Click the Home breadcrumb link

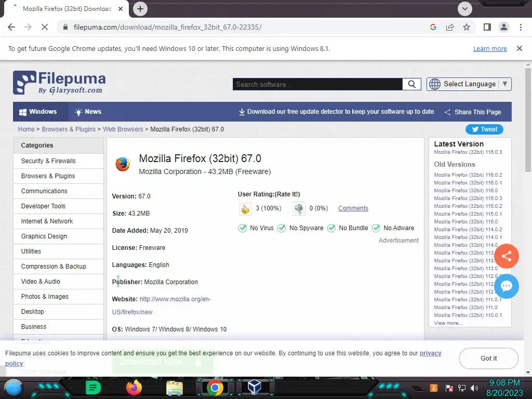click(x=26, y=129)
